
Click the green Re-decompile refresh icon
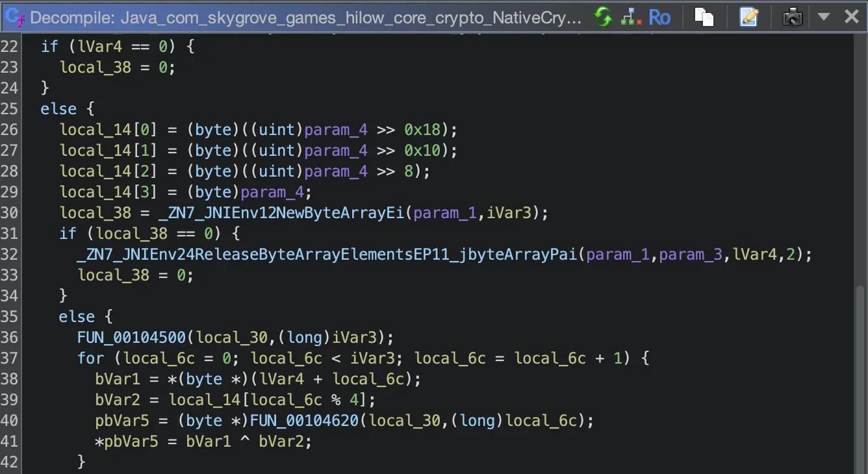pos(604,17)
